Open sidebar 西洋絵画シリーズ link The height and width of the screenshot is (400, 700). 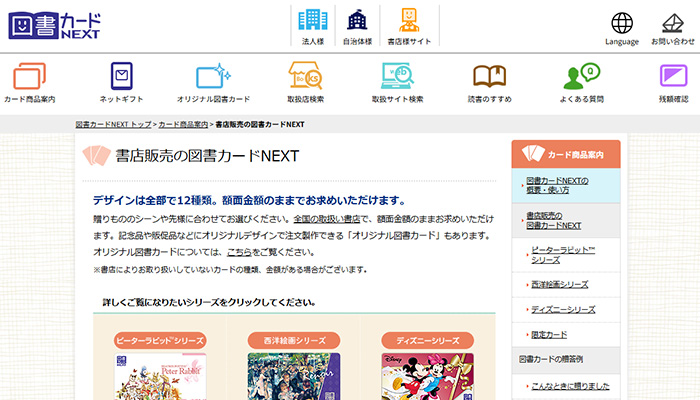(559, 284)
